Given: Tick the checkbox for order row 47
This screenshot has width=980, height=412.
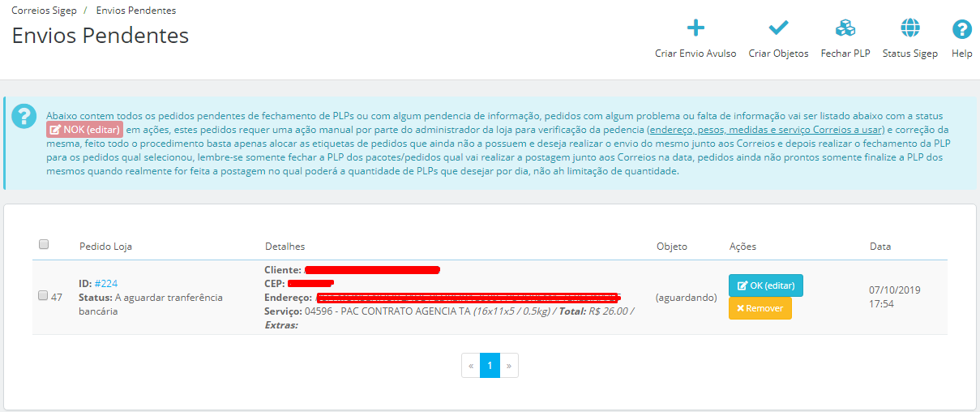Looking at the screenshot, I should pyautogui.click(x=43, y=296).
